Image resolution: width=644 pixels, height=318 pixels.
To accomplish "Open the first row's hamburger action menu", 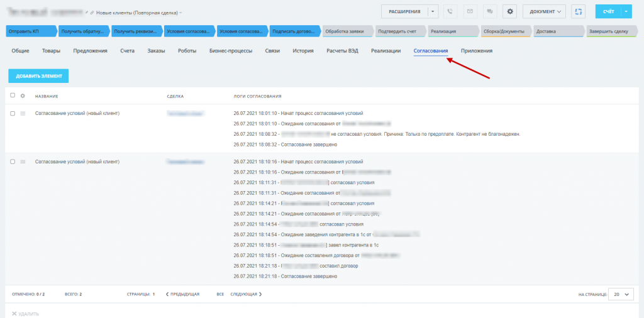I will (23, 113).
